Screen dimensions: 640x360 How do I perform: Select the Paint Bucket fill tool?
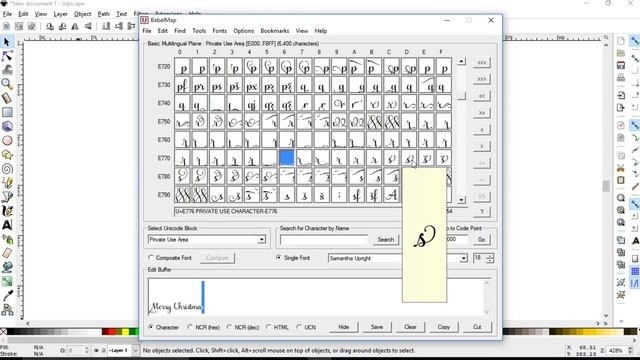[7, 267]
